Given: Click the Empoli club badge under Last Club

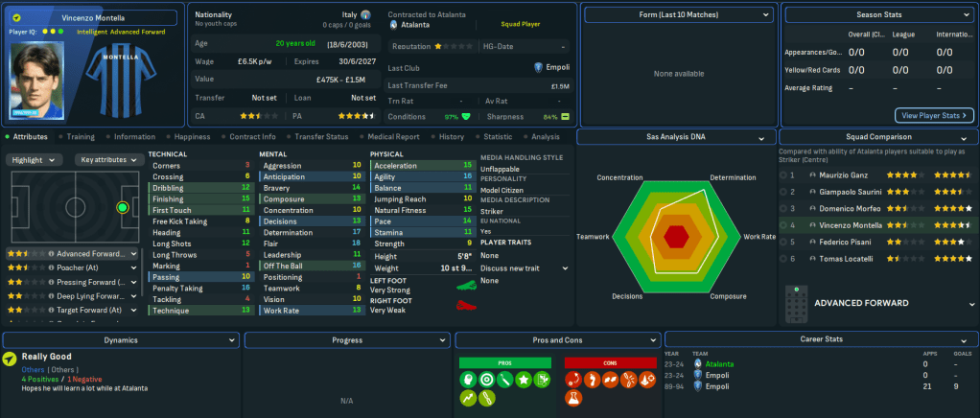Looking at the screenshot, I should (x=538, y=68).
